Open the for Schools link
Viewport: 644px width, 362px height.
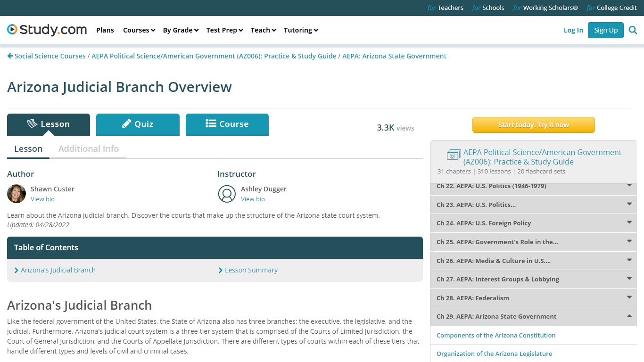tap(488, 8)
